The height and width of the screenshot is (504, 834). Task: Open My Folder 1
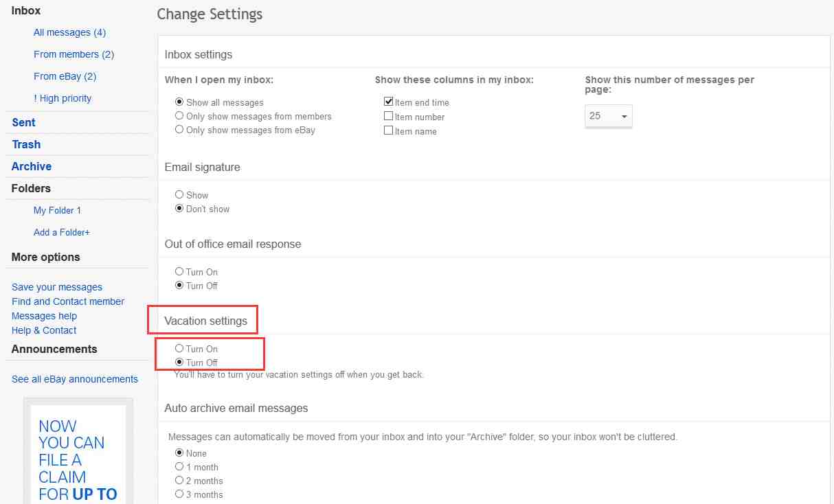point(57,210)
